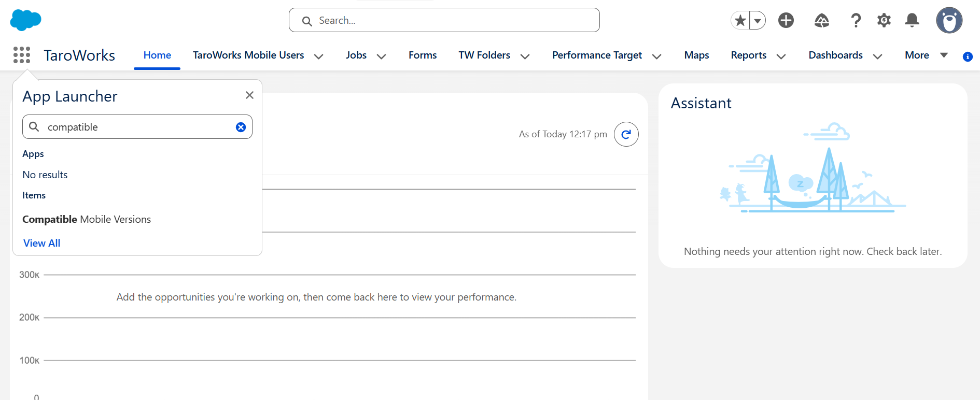980x400 pixels.
Task: Refresh the performance chart
Action: click(x=626, y=134)
